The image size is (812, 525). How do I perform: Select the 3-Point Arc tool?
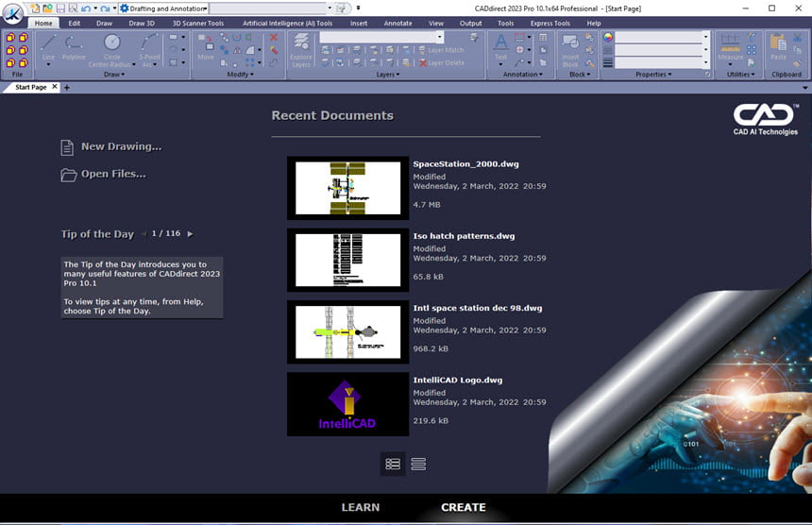coord(149,50)
